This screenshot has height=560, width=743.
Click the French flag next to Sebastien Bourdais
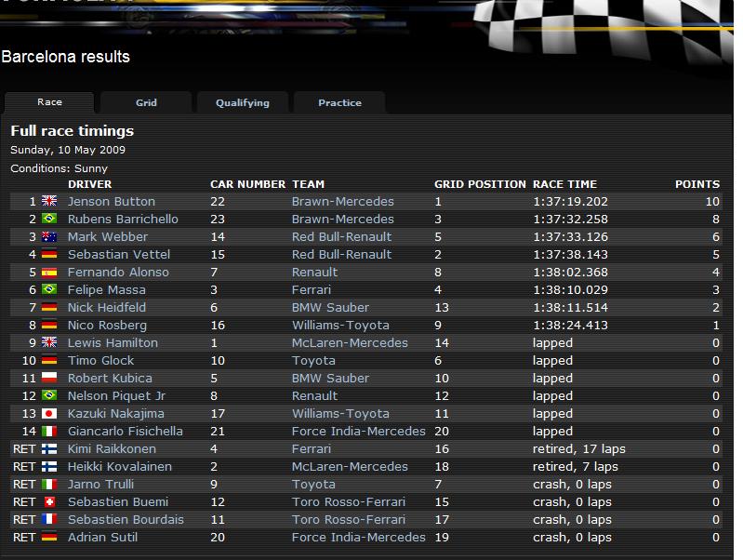tap(49, 519)
